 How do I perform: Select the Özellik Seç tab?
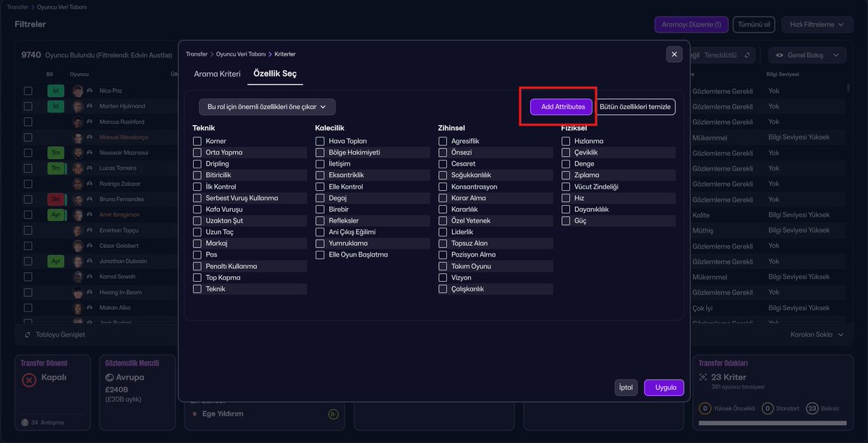(275, 74)
